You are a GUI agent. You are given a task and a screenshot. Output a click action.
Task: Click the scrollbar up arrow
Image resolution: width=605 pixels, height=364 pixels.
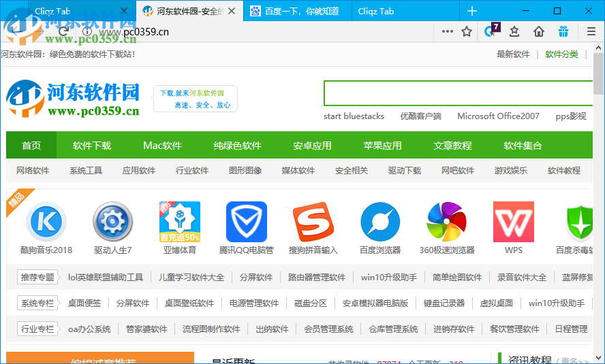[598, 48]
